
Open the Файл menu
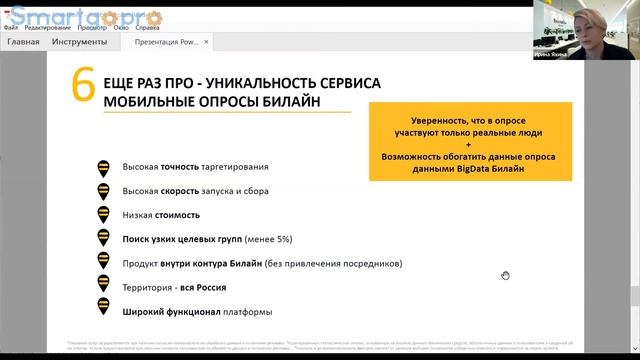pyautogui.click(x=11, y=27)
